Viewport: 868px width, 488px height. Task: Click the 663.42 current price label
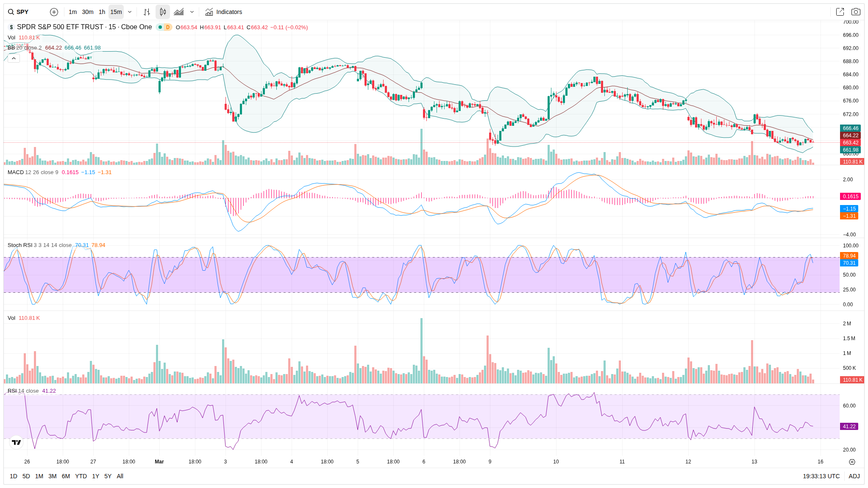pyautogui.click(x=850, y=143)
